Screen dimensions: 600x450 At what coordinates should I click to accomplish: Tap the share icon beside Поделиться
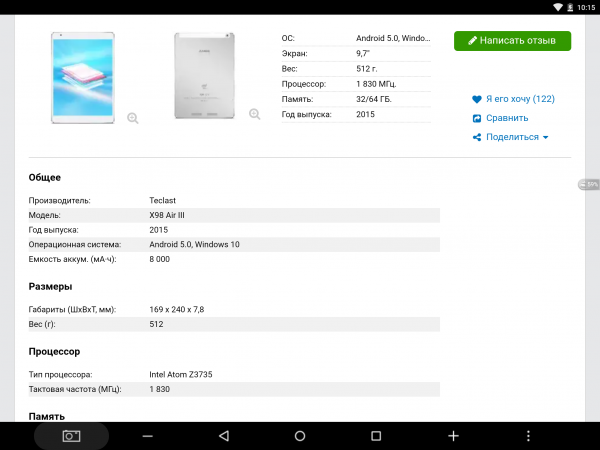coord(477,137)
